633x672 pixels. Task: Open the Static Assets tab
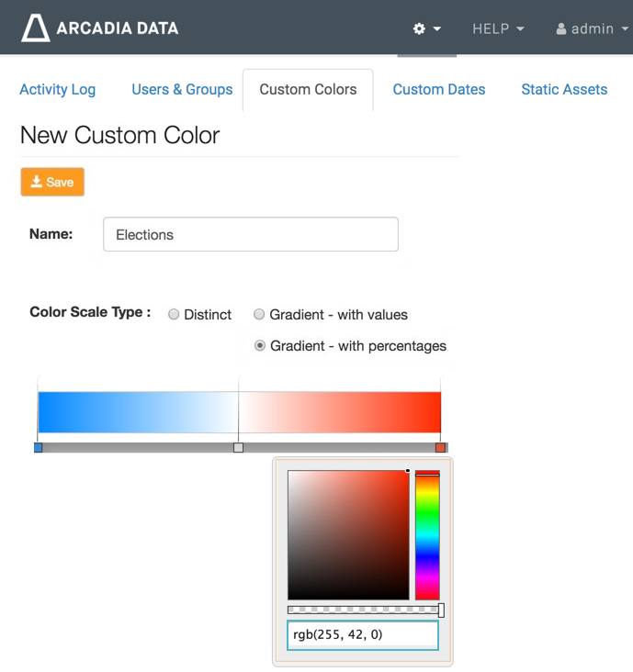(x=564, y=89)
